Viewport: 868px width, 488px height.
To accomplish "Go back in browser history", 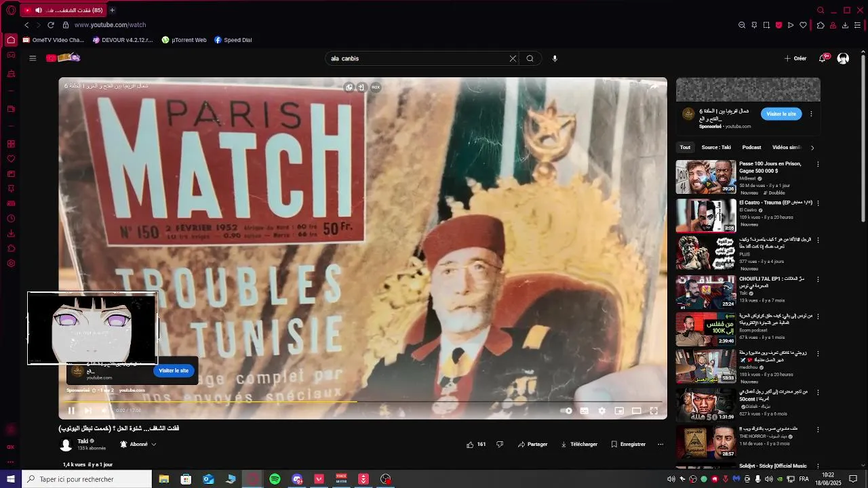I will click(x=26, y=25).
